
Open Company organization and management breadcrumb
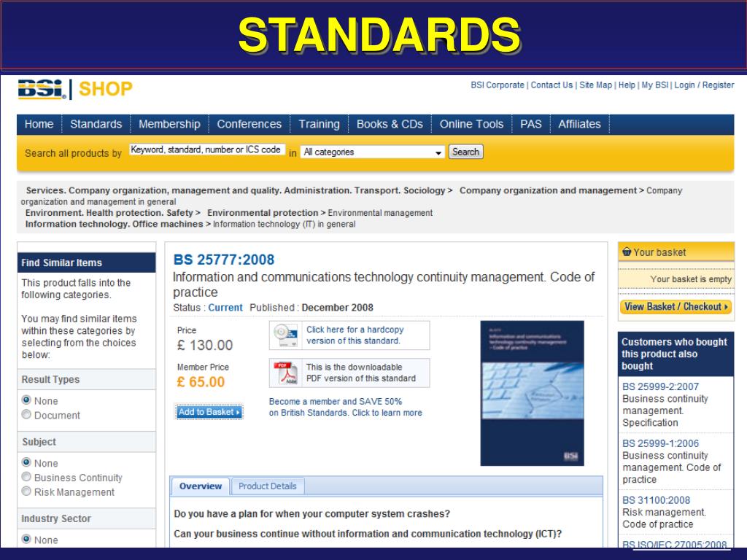pos(548,190)
